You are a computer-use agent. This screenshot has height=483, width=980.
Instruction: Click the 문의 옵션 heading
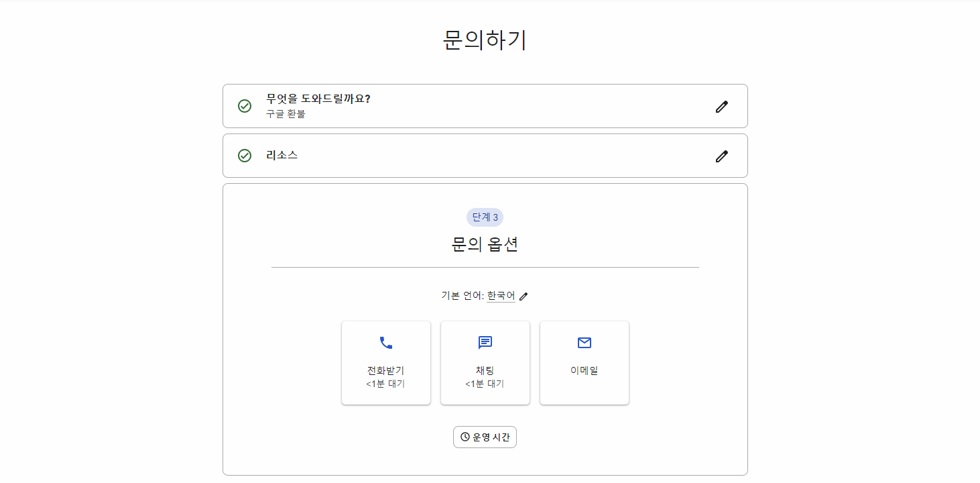tap(485, 246)
